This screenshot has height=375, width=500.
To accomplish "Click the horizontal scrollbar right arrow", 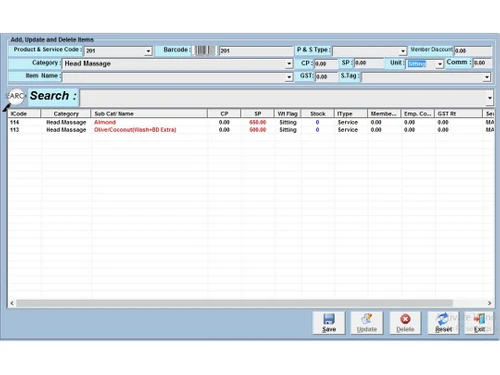I will click(x=489, y=303).
